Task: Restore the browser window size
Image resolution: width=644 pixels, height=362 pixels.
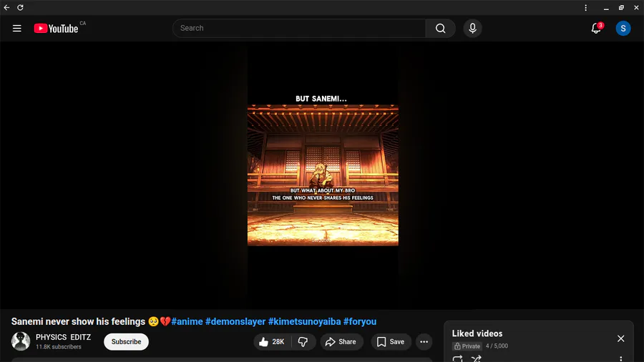Action: tap(621, 7)
